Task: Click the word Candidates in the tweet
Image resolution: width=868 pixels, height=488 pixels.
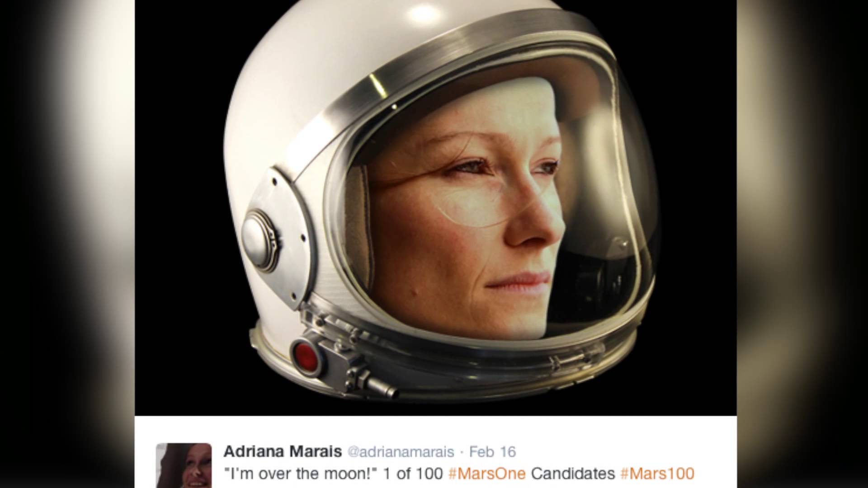Action: pyautogui.click(x=573, y=474)
